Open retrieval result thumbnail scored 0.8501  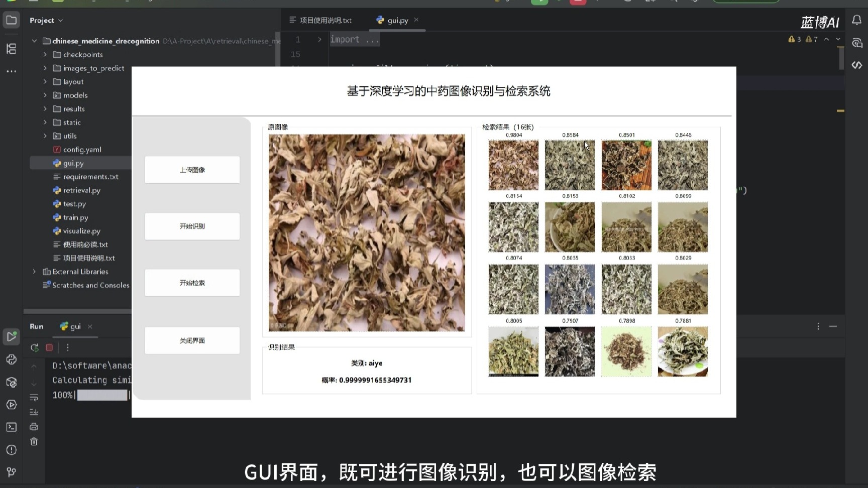coord(626,165)
